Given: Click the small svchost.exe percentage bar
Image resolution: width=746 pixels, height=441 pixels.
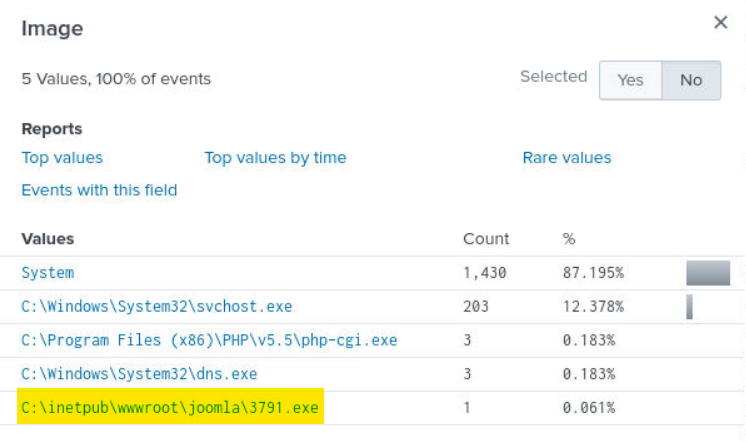Looking at the screenshot, I should coord(689,306).
